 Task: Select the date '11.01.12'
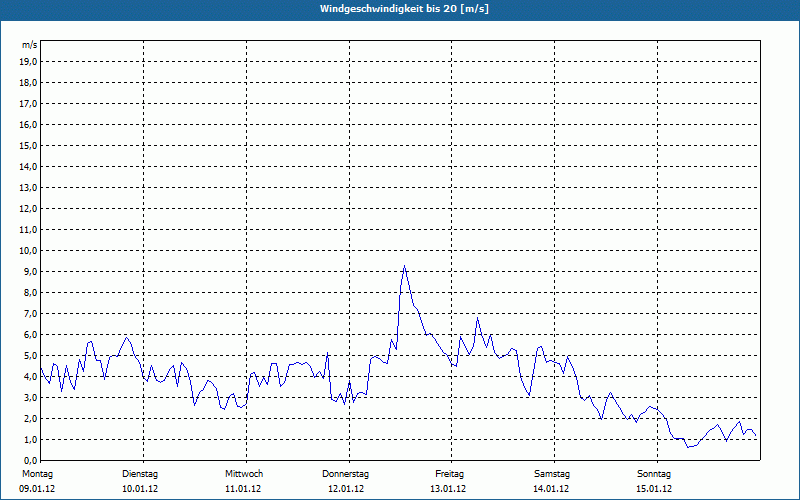(x=243, y=489)
